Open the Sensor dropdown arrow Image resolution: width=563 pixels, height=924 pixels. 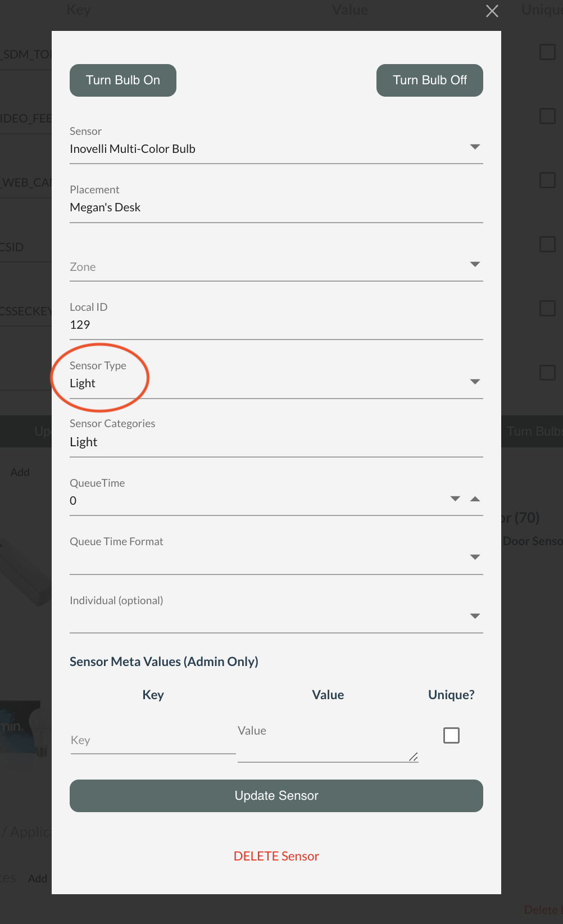pyautogui.click(x=475, y=147)
